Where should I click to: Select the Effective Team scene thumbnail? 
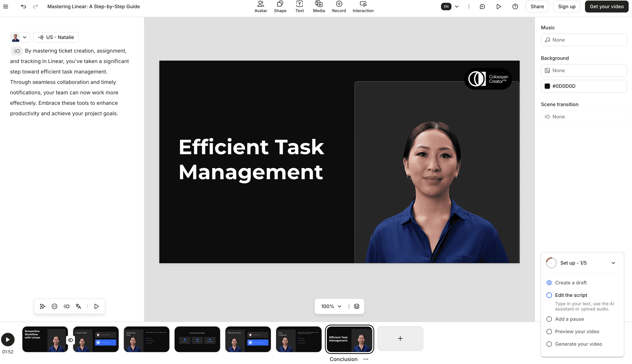coord(248,339)
